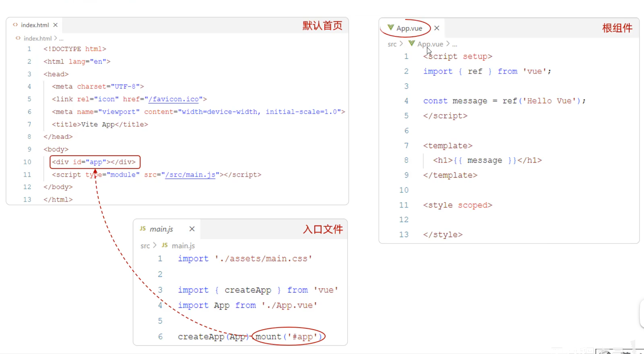644x354 pixels.
Task: Click the closing /style tag line
Action: [443, 235]
